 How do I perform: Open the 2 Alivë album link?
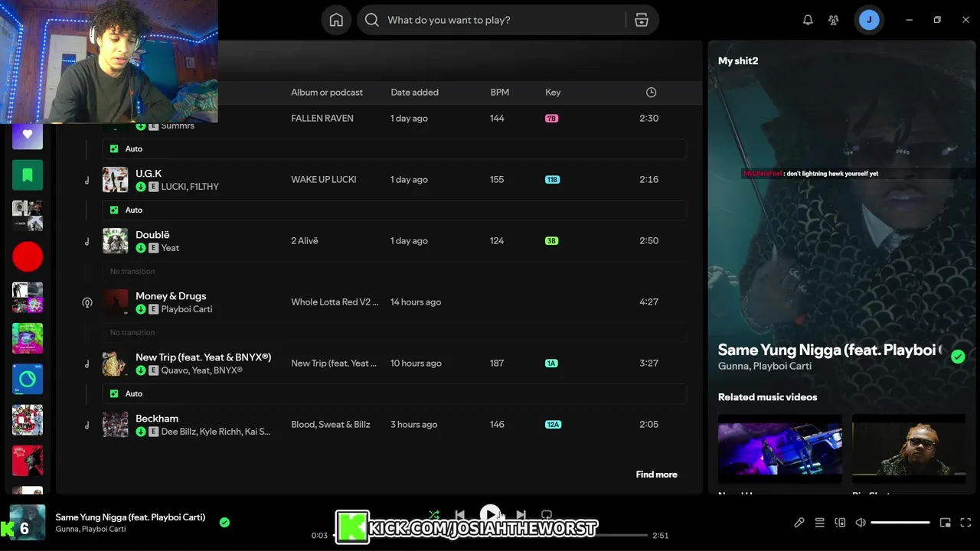pyautogui.click(x=305, y=241)
